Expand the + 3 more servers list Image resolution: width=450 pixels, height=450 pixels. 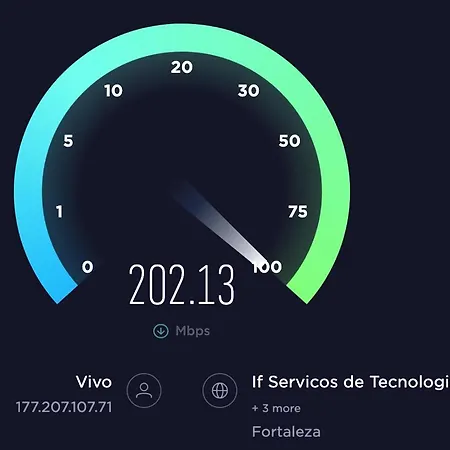[276, 408]
